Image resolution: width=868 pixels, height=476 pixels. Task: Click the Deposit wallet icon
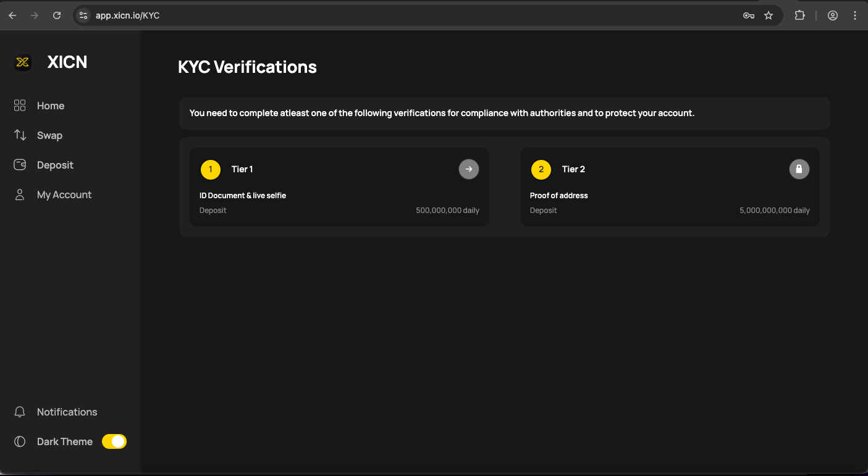tap(20, 165)
